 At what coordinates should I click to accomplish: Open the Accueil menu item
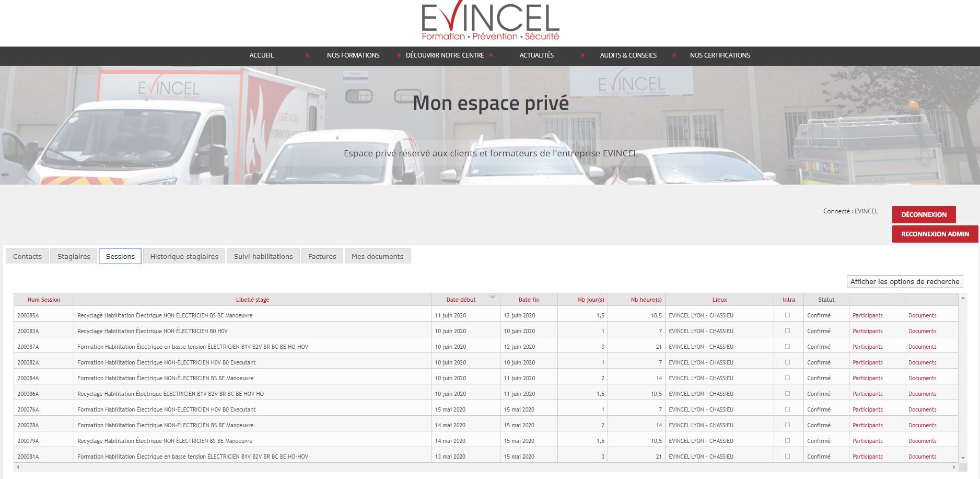(261, 55)
